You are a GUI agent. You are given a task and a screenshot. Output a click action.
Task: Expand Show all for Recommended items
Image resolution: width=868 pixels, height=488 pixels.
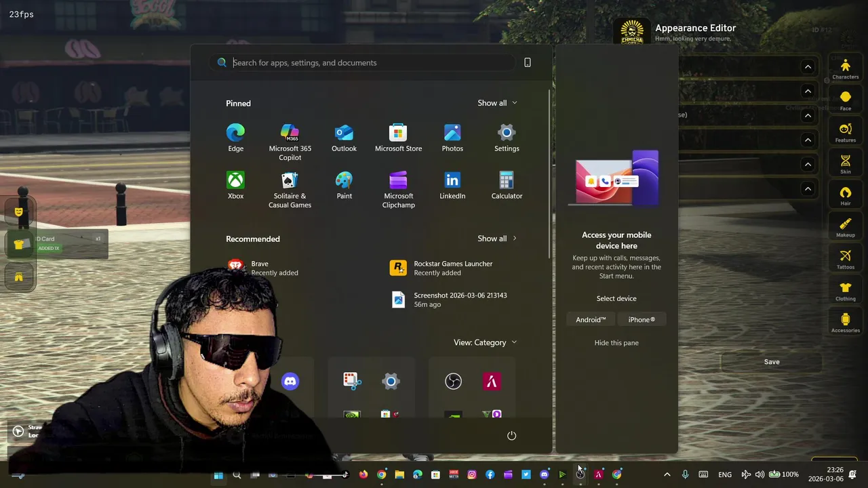tap(497, 239)
